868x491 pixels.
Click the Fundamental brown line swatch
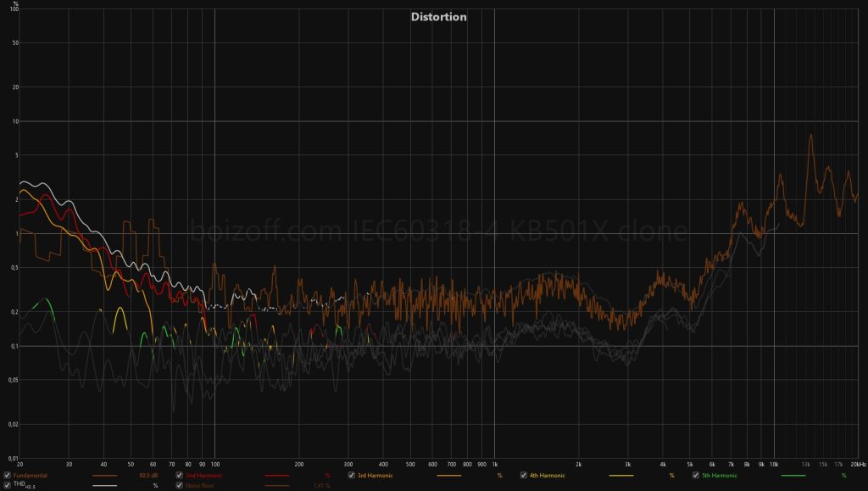pos(104,476)
